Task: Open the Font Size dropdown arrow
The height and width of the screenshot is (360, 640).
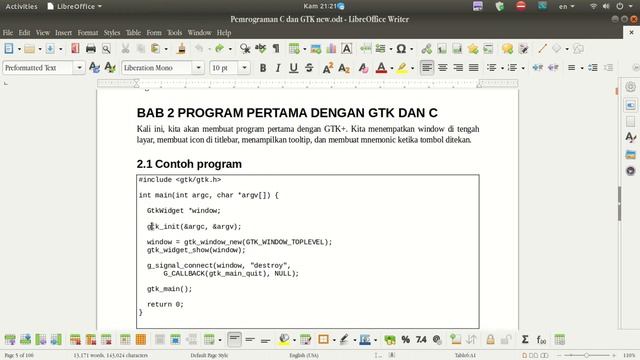Action: pos(244,68)
